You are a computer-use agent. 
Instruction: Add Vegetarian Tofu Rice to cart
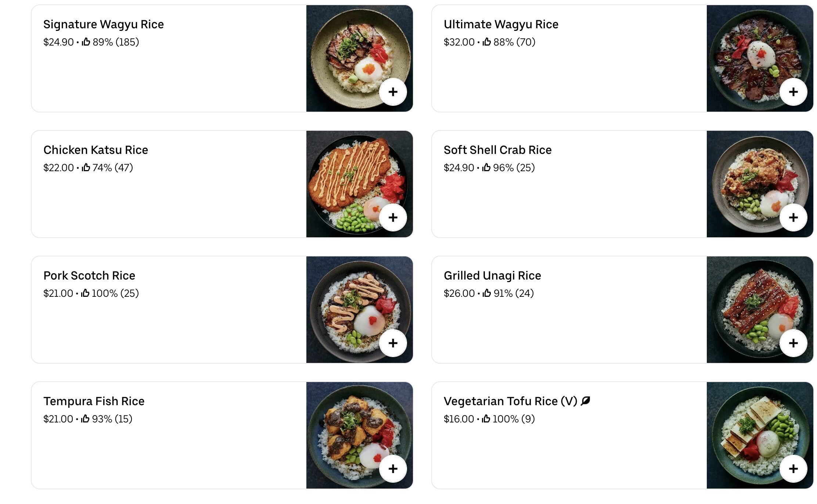[x=793, y=469]
